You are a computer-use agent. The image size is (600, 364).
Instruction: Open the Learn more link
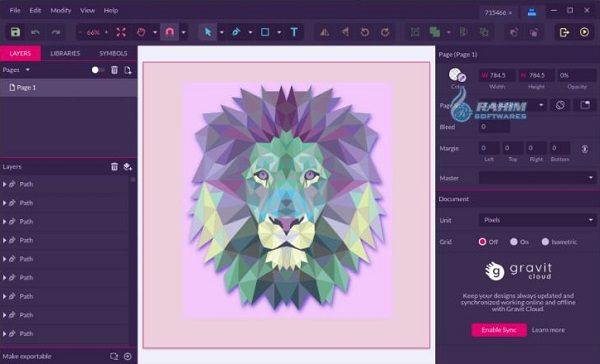[x=548, y=330]
